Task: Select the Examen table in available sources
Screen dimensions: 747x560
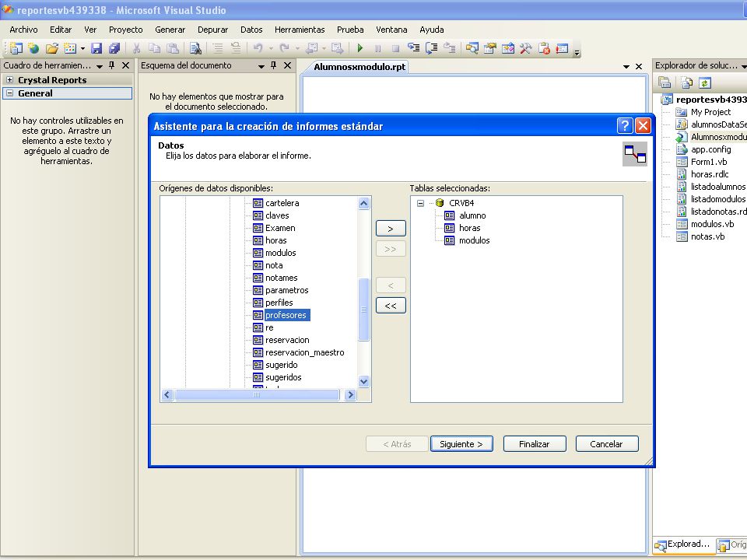Action: [x=280, y=228]
